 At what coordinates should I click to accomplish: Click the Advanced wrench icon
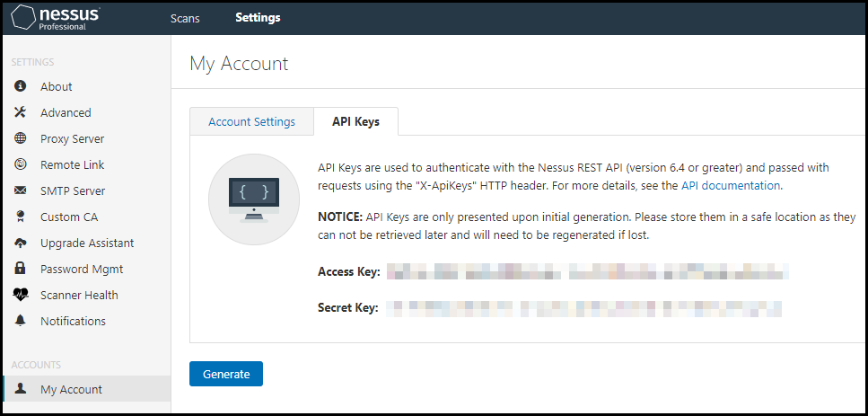(21, 112)
